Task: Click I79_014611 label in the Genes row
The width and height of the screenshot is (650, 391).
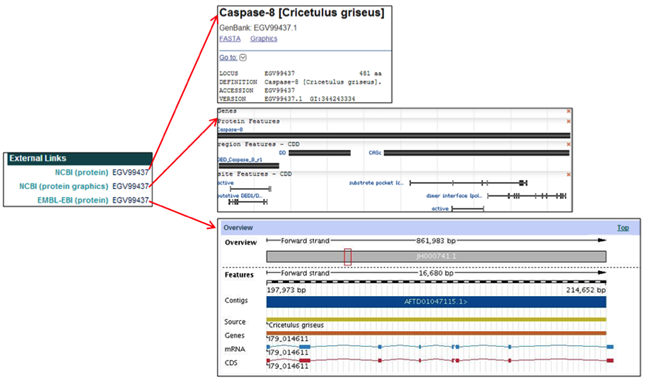Action: (288, 339)
